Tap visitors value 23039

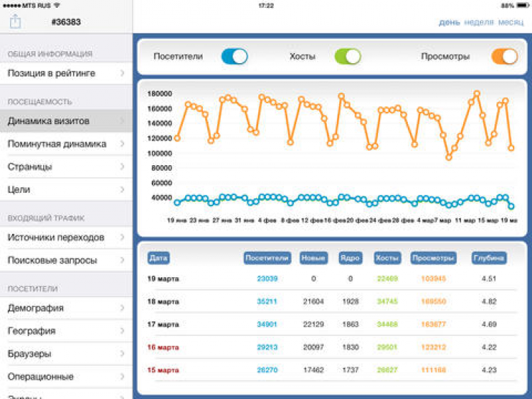tap(267, 279)
